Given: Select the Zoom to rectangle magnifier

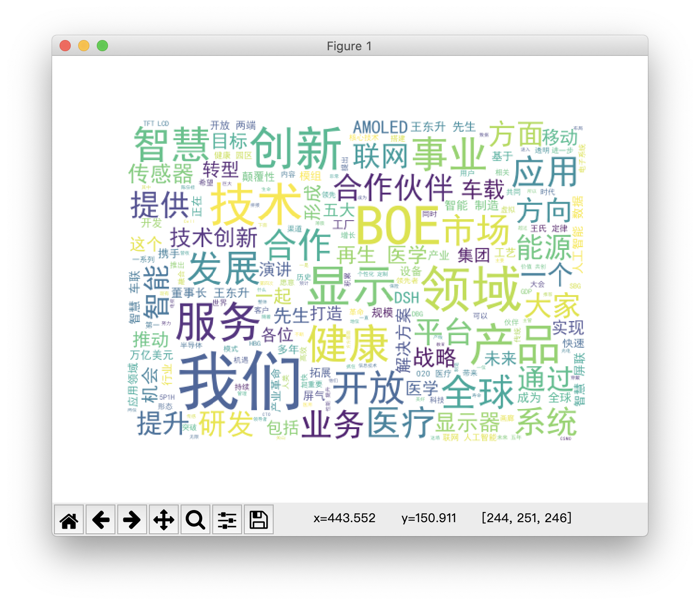Looking at the screenshot, I should coord(195,519).
